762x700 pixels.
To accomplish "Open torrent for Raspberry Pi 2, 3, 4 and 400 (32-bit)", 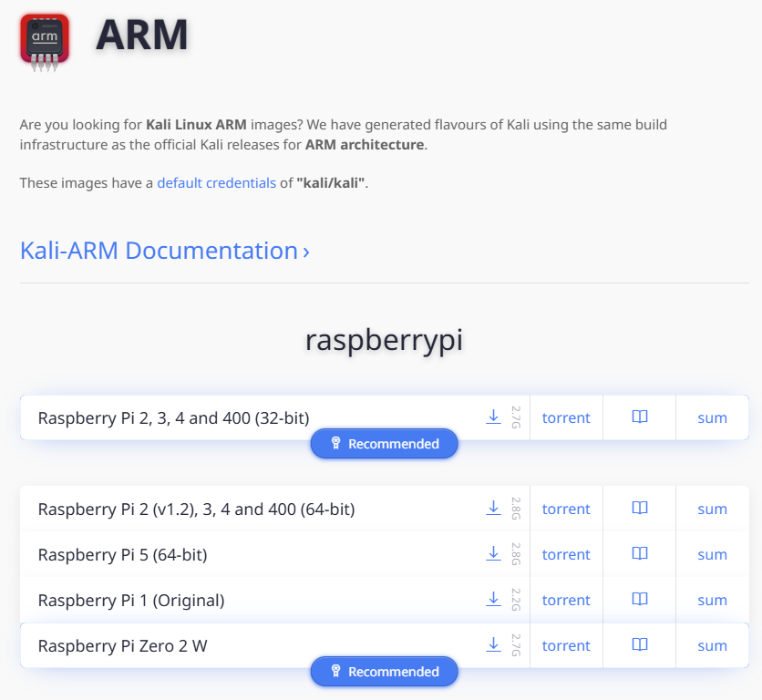I will (565, 417).
